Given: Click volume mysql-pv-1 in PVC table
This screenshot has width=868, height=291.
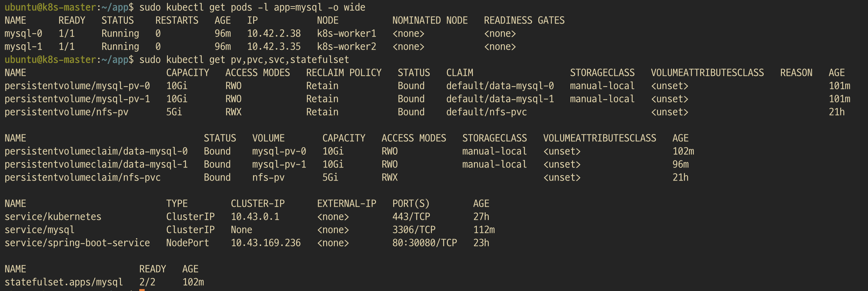Looking at the screenshot, I should coord(279,164).
